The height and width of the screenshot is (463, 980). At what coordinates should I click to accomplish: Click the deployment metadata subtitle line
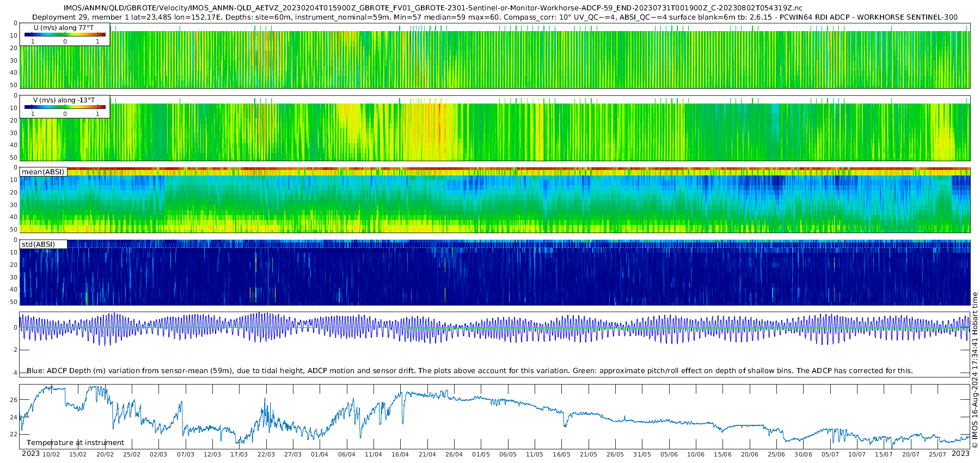click(x=494, y=17)
